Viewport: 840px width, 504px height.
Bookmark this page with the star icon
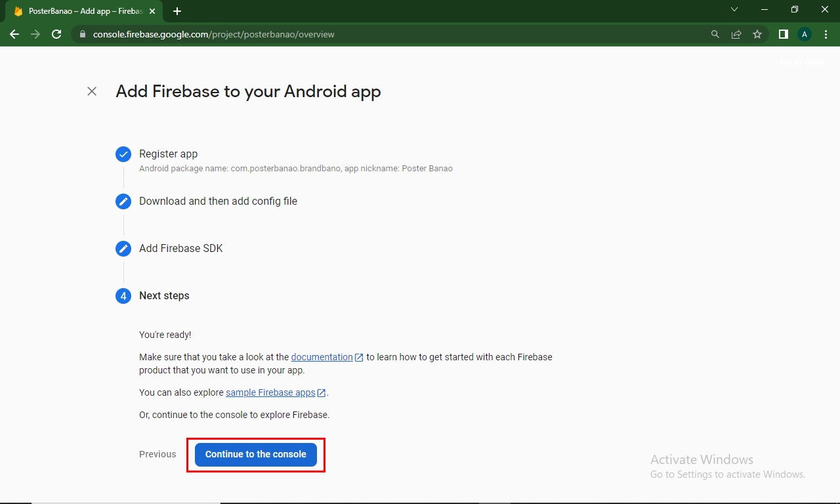pos(757,34)
